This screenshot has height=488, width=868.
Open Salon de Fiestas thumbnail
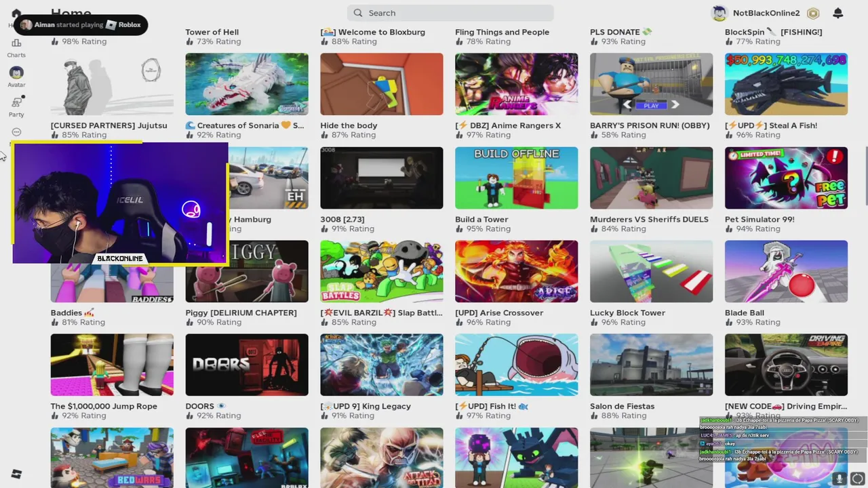click(652, 365)
